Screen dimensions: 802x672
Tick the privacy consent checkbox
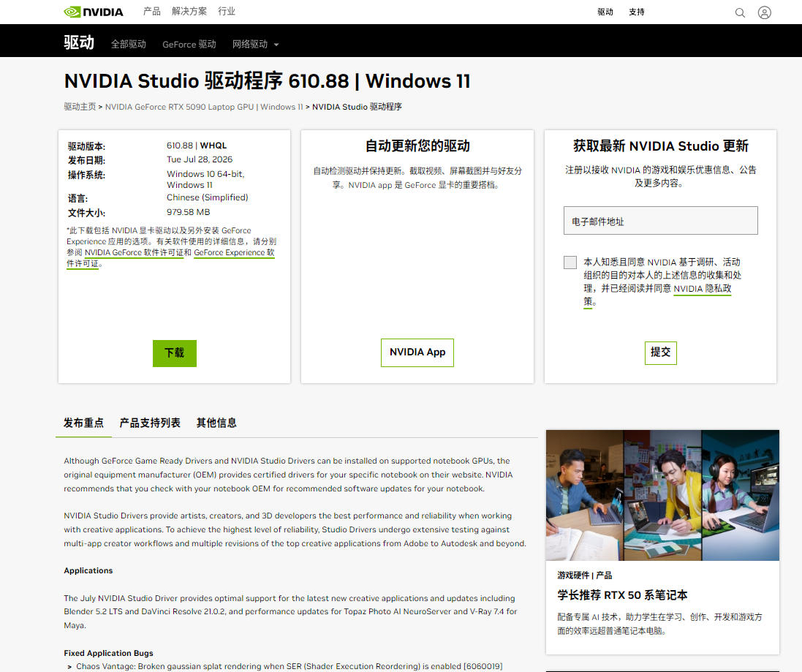tap(570, 263)
